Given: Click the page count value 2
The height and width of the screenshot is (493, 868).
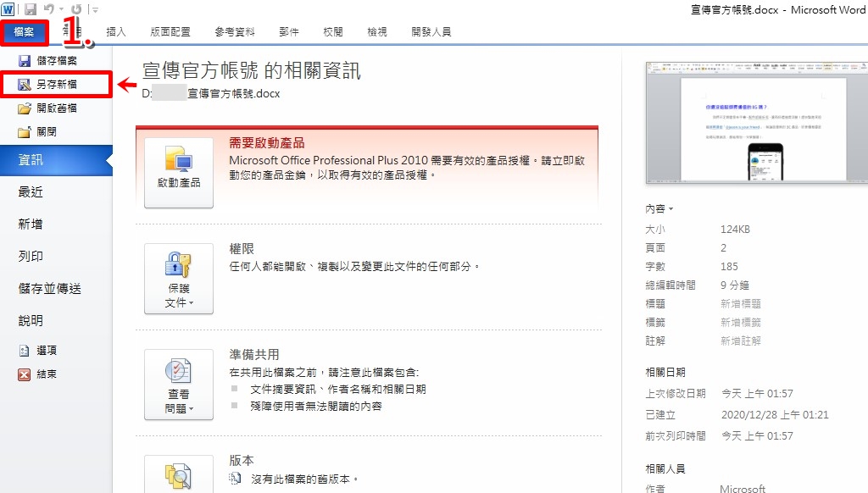Looking at the screenshot, I should 724,248.
